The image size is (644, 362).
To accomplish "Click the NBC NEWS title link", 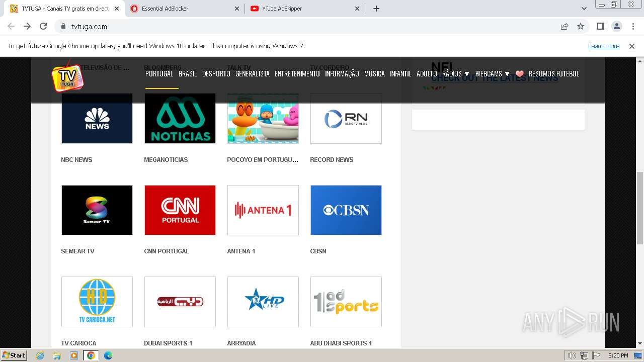I will [76, 160].
